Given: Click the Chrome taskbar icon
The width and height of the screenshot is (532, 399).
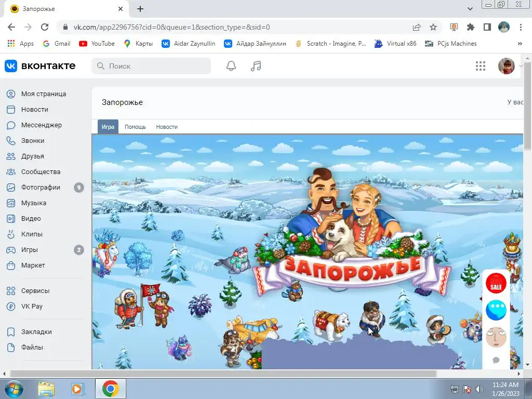Looking at the screenshot, I should pyautogui.click(x=110, y=389).
